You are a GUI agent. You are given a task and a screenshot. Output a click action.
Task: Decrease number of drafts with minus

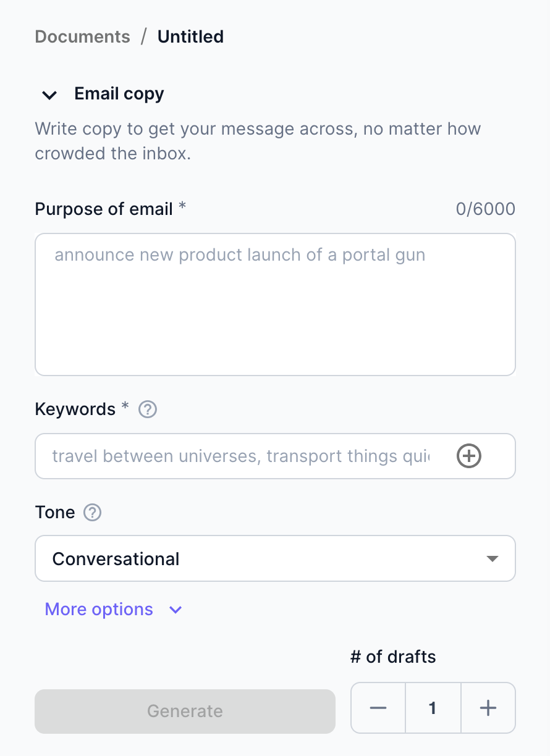pos(378,708)
